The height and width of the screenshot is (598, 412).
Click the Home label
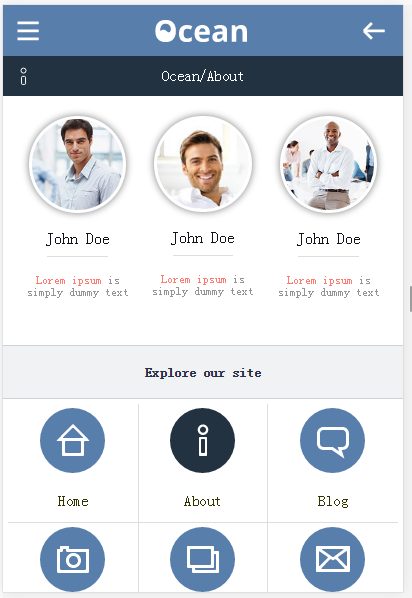(73, 501)
